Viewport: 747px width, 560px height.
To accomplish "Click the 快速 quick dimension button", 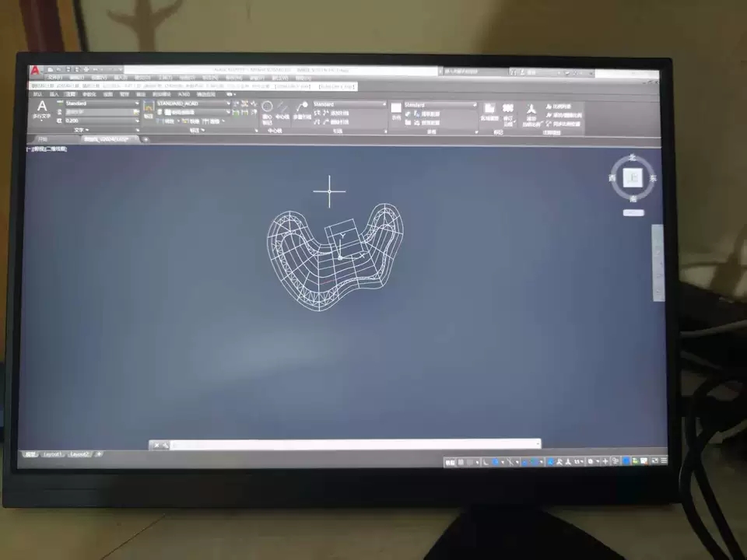I will 190,121.
